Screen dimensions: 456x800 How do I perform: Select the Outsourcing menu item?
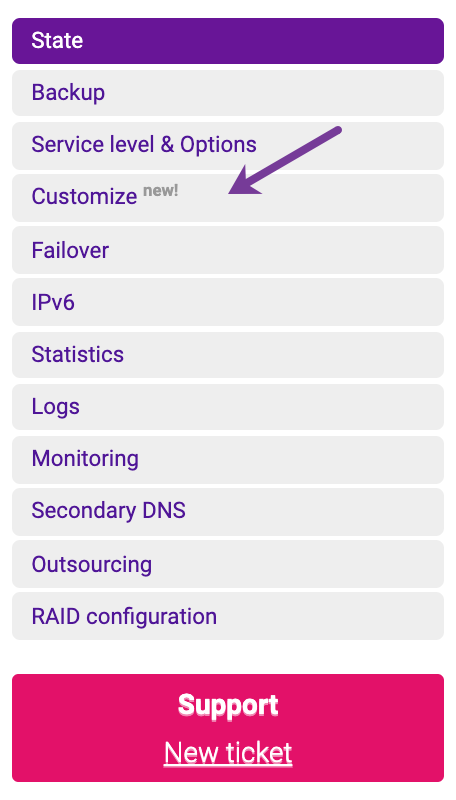(x=228, y=564)
